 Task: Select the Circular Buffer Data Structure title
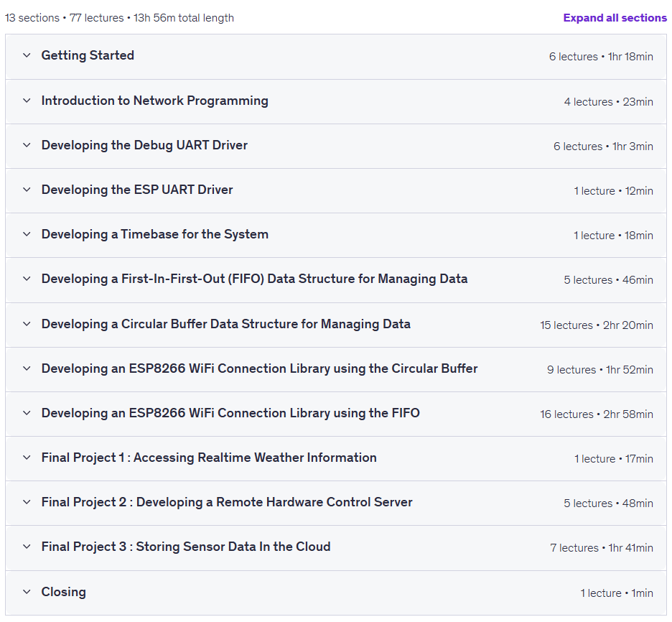[x=226, y=324]
